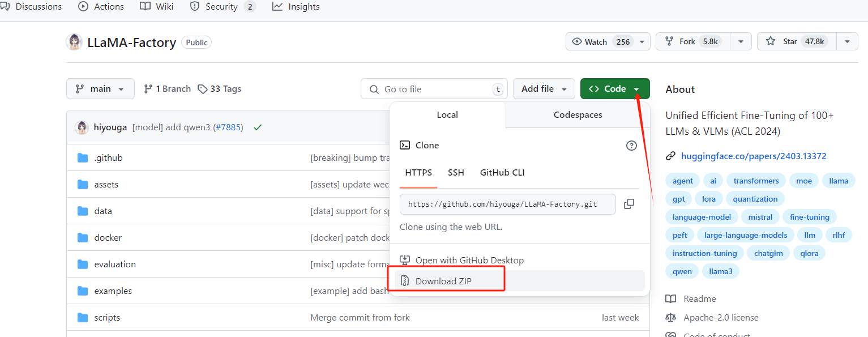The image size is (868, 337).
Task: Open the assets folder
Action: (x=106, y=185)
